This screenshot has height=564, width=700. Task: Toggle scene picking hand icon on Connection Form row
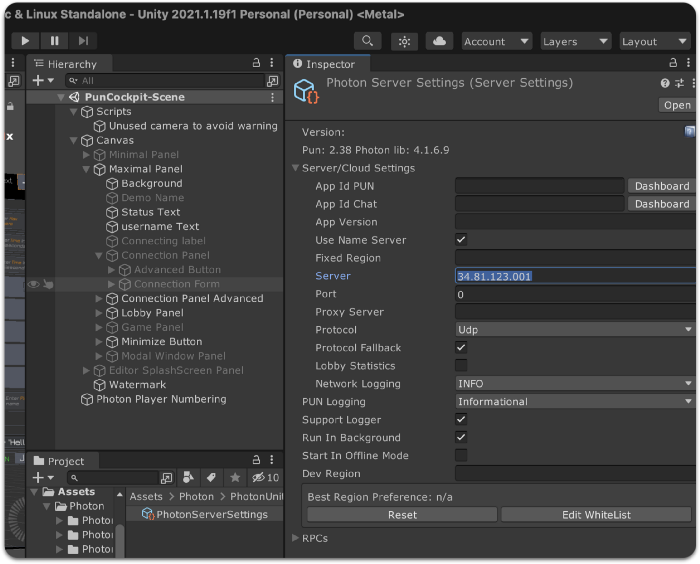click(x=48, y=284)
